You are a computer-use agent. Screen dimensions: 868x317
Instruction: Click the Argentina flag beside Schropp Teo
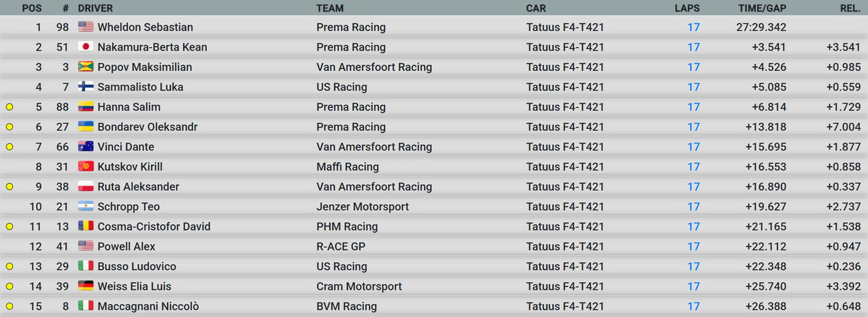(86, 206)
